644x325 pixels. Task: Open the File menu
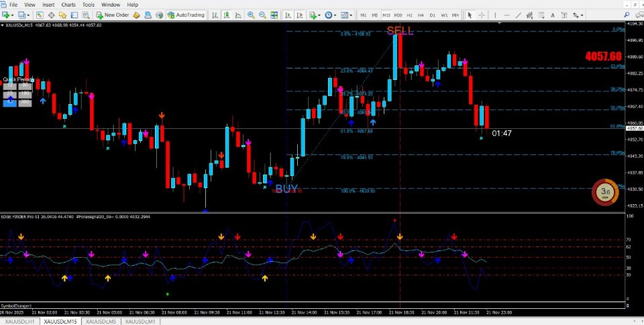pyautogui.click(x=13, y=5)
